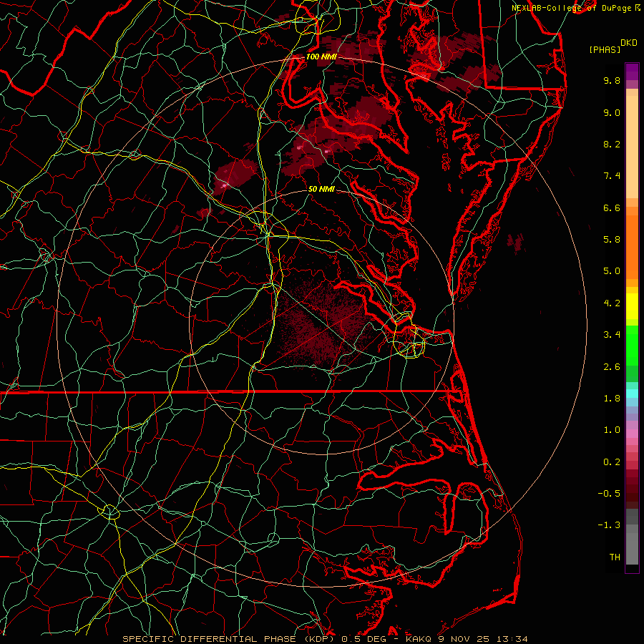Select the DKD label above the legend
The width and height of the screenshot is (644, 644).
click(x=629, y=43)
